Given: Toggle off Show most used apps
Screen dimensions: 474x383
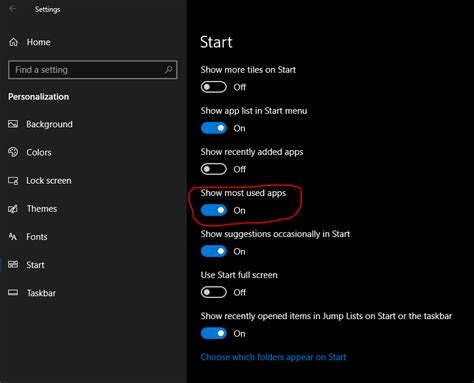Looking at the screenshot, I should pos(214,210).
